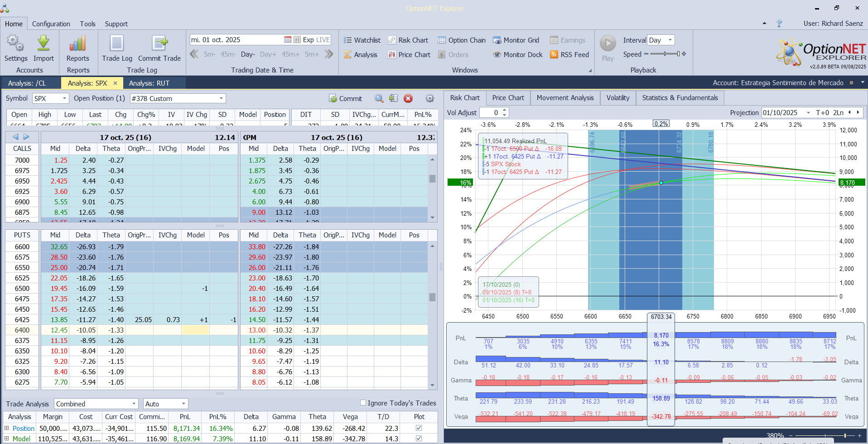Screen dimensions: 868x444
Task: Adjust the playback Speed slider
Action: click(x=665, y=54)
